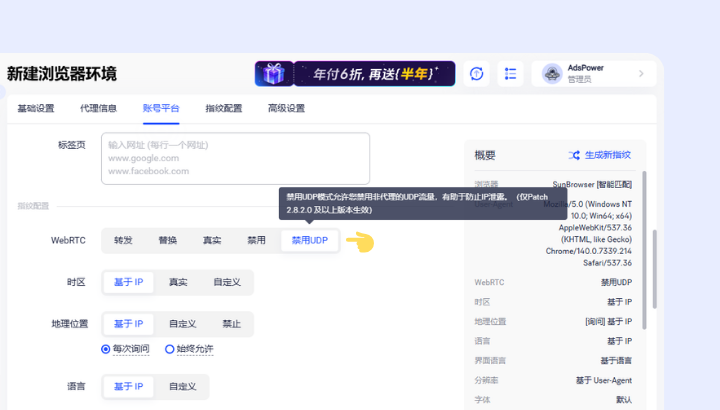Click the 概要 panel heading

pos(485,155)
